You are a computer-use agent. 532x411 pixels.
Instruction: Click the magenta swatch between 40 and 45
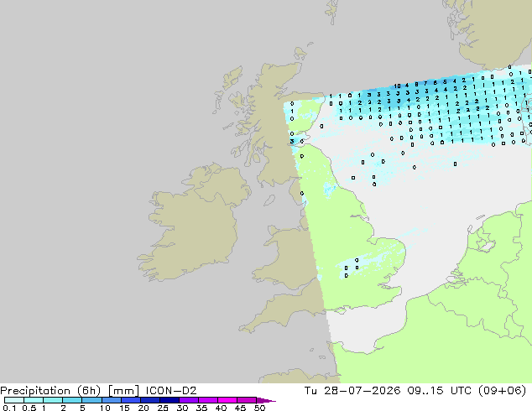tap(227, 400)
